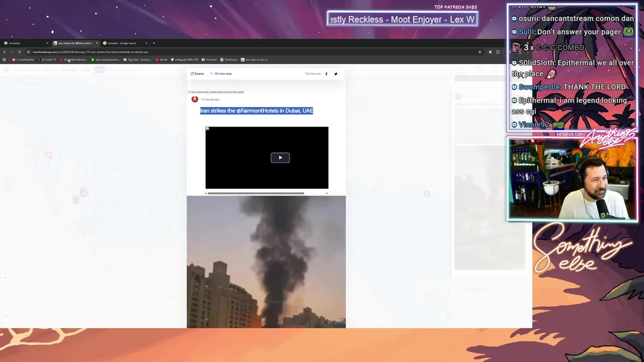The height and width of the screenshot is (362, 644).
Task: Open the Dgg Chat - Destiny bookmark
Action: coord(137,60)
